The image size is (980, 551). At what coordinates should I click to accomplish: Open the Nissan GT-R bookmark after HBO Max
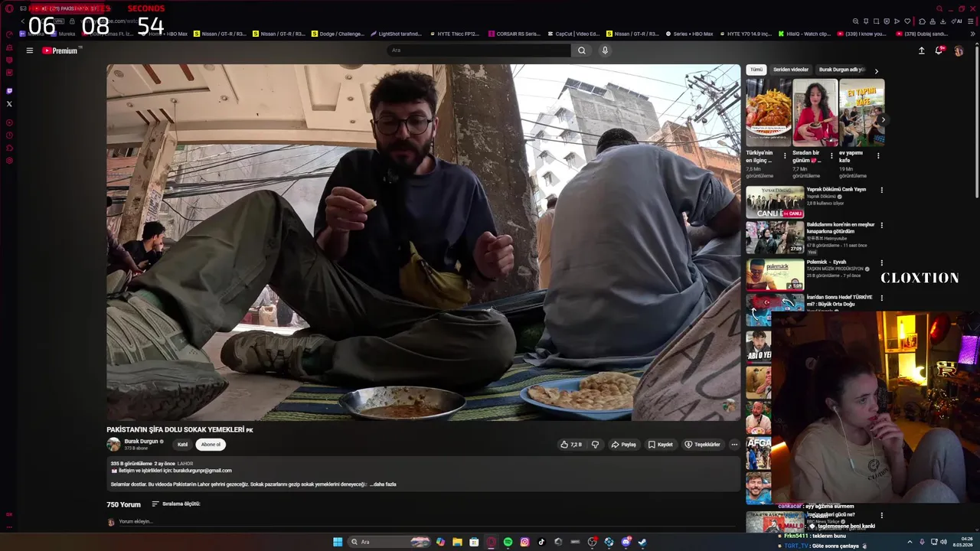(220, 34)
